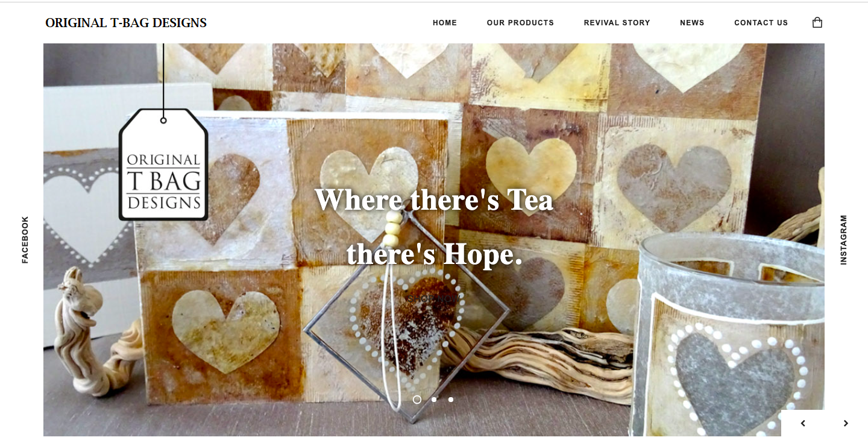Click the "Where there's Tea" headline
The image size is (868, 446).
(434, 199)
